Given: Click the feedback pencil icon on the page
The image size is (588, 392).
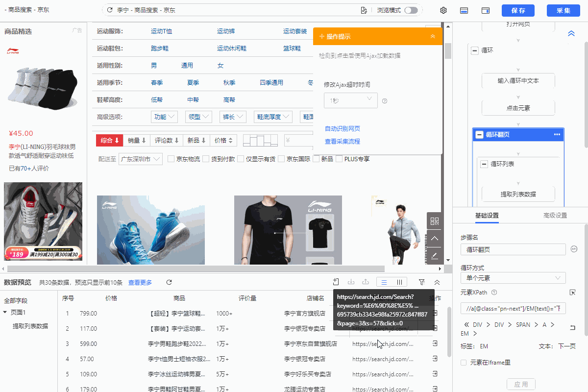Looking at the screenshot, I should click(x=435, y=255).
